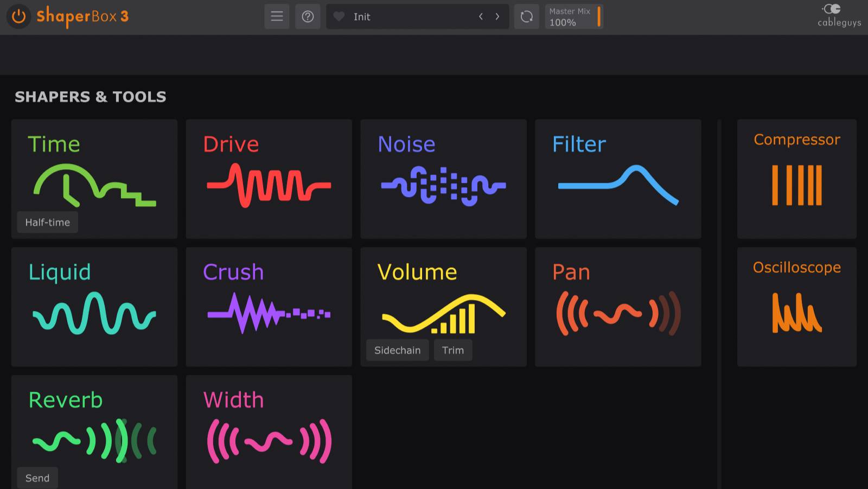
Task: Click the Drive label text
Action: pos(231,144)
